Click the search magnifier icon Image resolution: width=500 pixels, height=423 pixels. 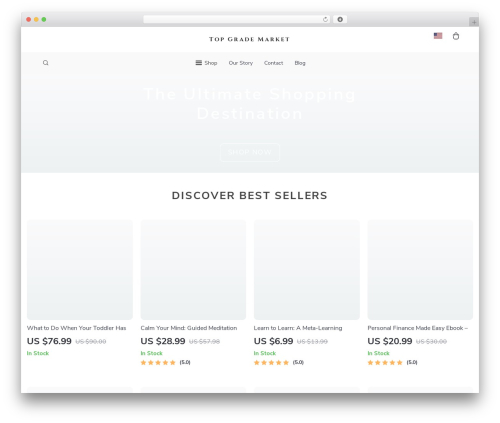pos(46,63)
